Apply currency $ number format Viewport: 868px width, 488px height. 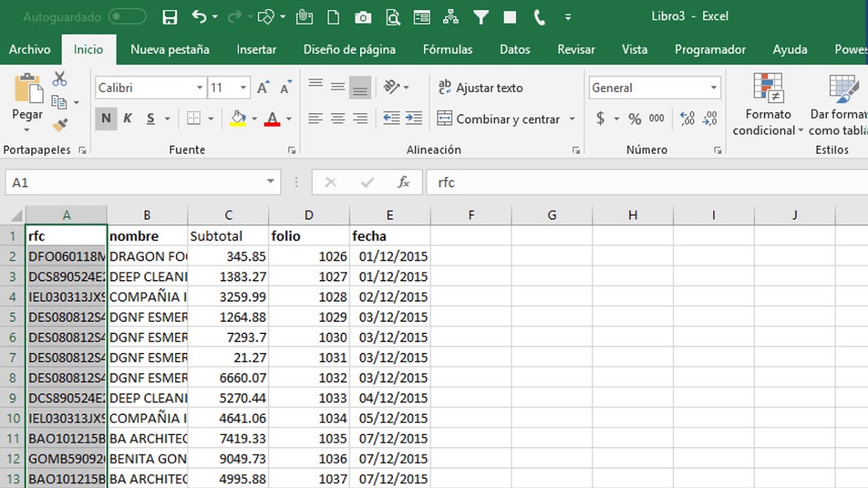click(x=601, y=119)
